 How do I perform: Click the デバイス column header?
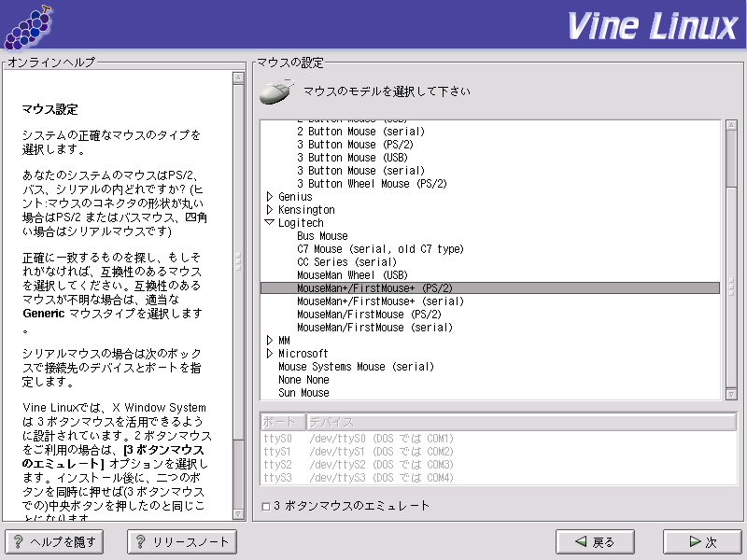[521, 423]
